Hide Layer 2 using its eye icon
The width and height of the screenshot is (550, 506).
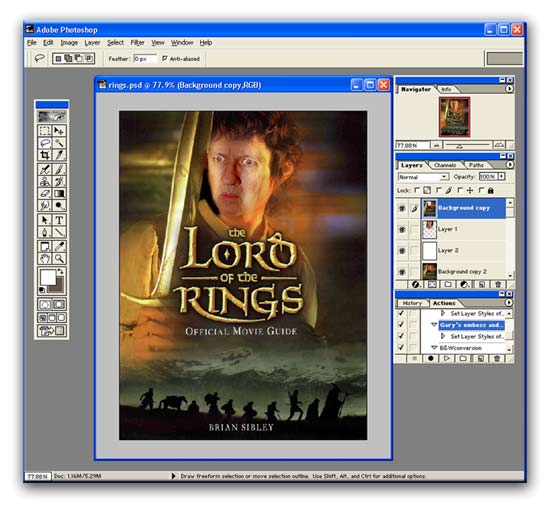click(x=402, y=251)
